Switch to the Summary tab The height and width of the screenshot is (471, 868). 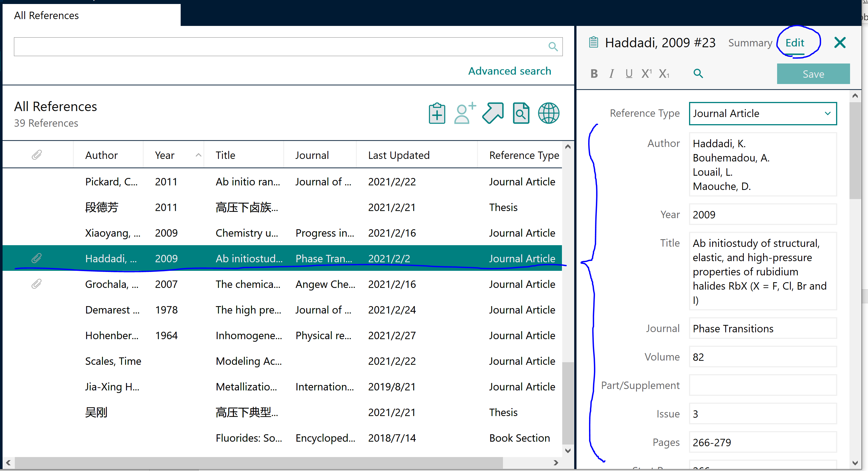750,43
